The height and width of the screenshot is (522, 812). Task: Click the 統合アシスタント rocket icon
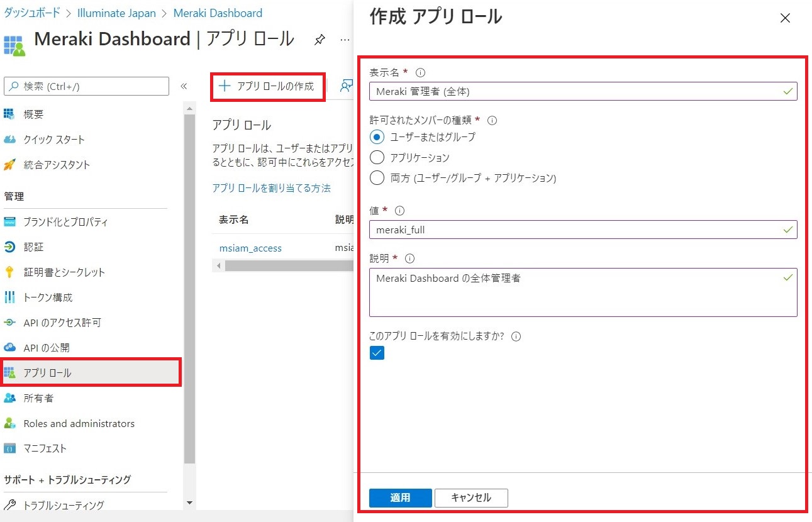point(9,165)
